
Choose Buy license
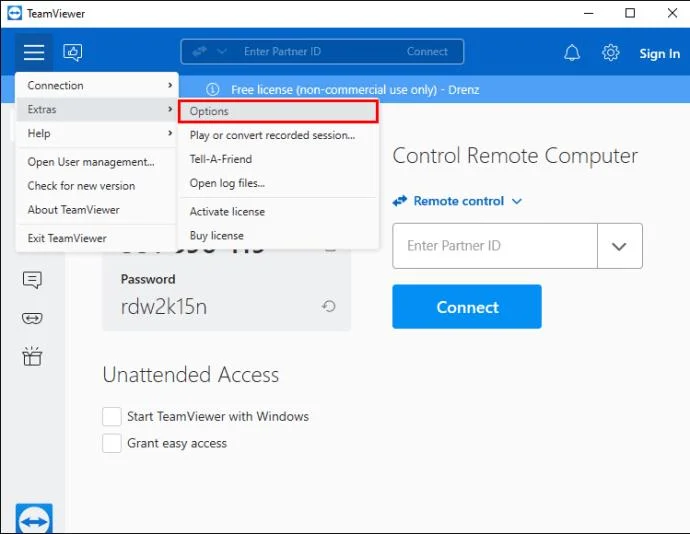pos(278,236)
